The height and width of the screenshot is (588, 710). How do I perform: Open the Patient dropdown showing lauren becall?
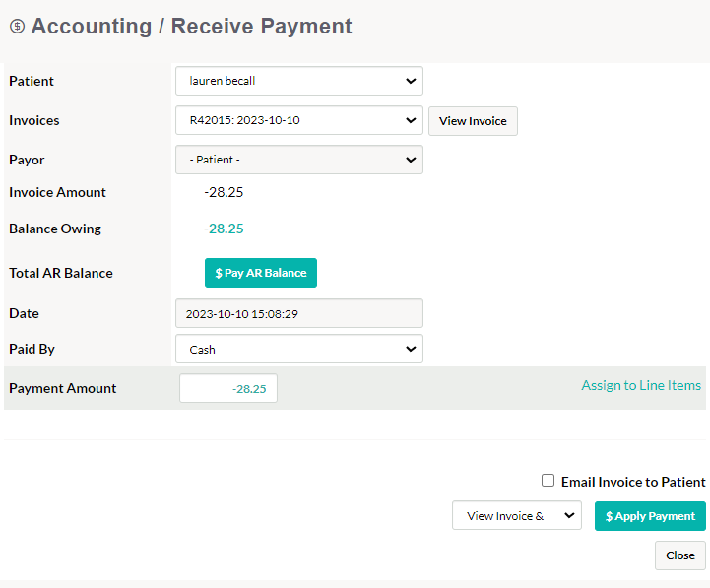click(x=299, y=81)
